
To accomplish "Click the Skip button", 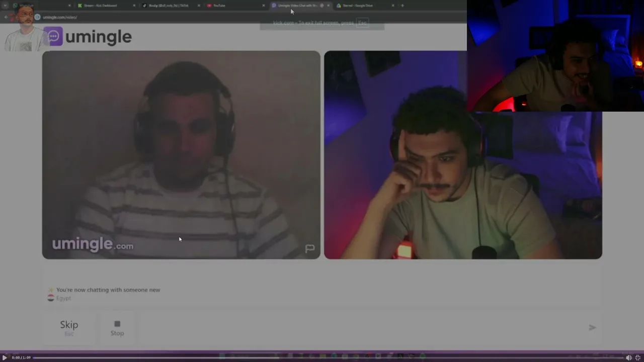I will [x=69, y=328].
